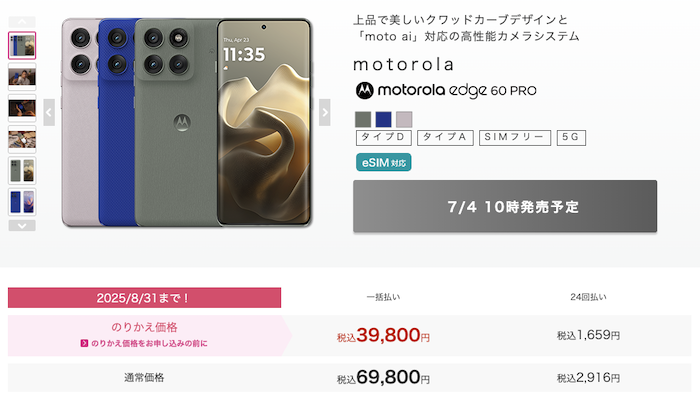Choose the blue color swatch
The image size is (700, 399).
coord(383,120)
